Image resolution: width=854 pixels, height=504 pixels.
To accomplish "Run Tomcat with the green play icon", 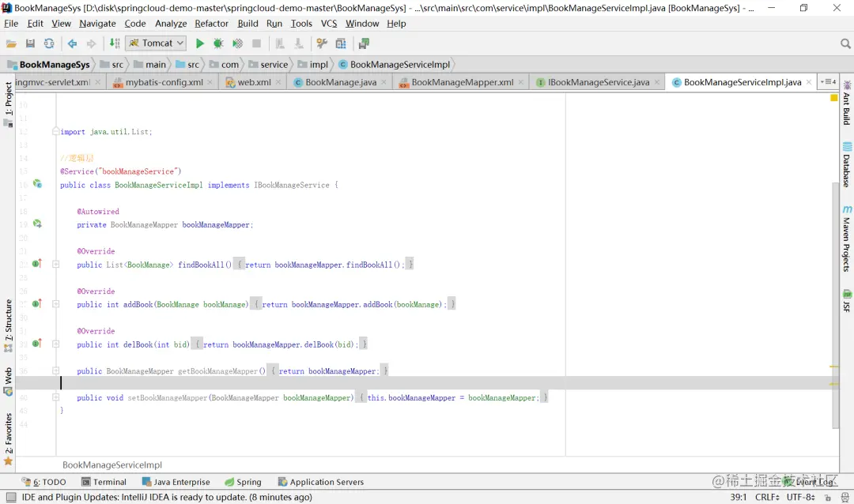I will (200, 43).
